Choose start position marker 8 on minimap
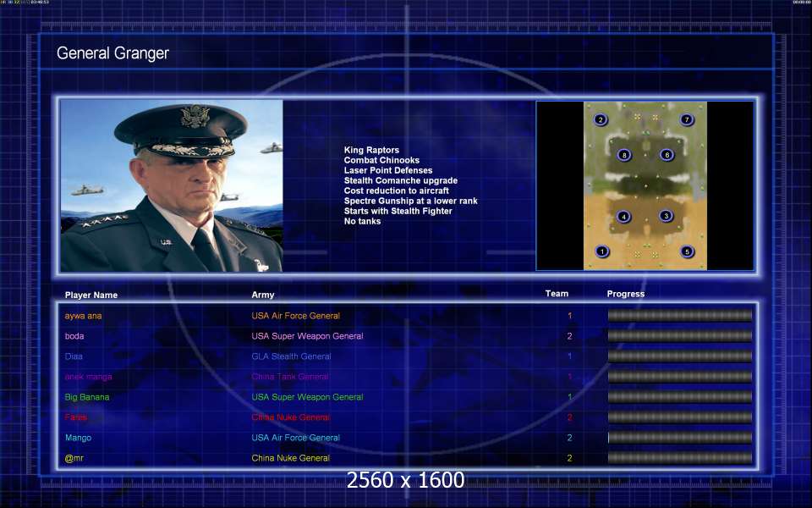The height and width of the screenshot is (508, 812). coord(624,155)
